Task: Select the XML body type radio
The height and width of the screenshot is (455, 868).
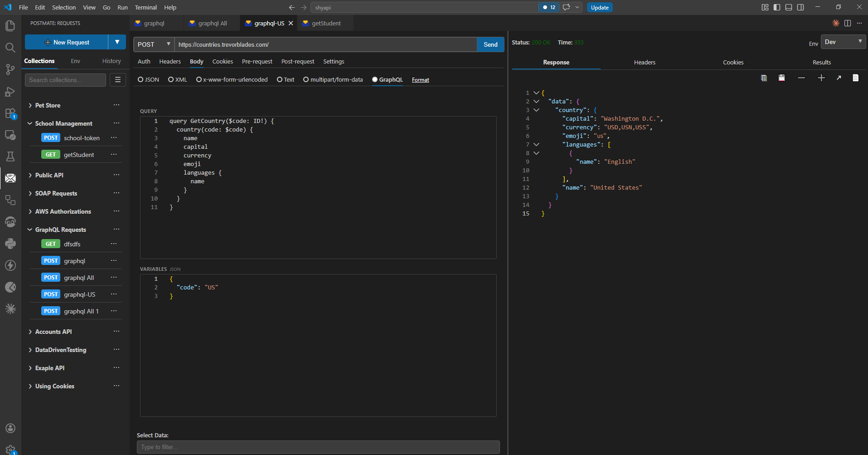Action: (171, 79)
